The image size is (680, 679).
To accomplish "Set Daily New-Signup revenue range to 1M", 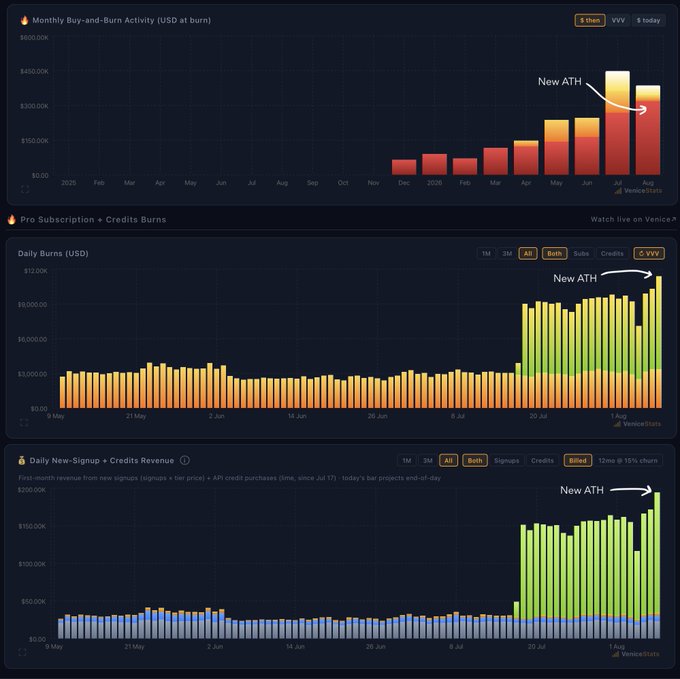I will pos(407,460).
